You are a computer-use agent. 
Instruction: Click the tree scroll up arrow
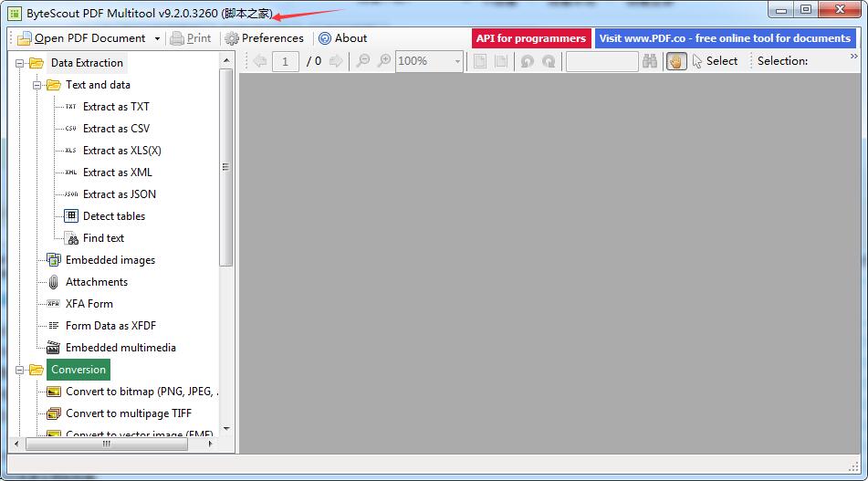pyautogui.click(x=225, y=59)
